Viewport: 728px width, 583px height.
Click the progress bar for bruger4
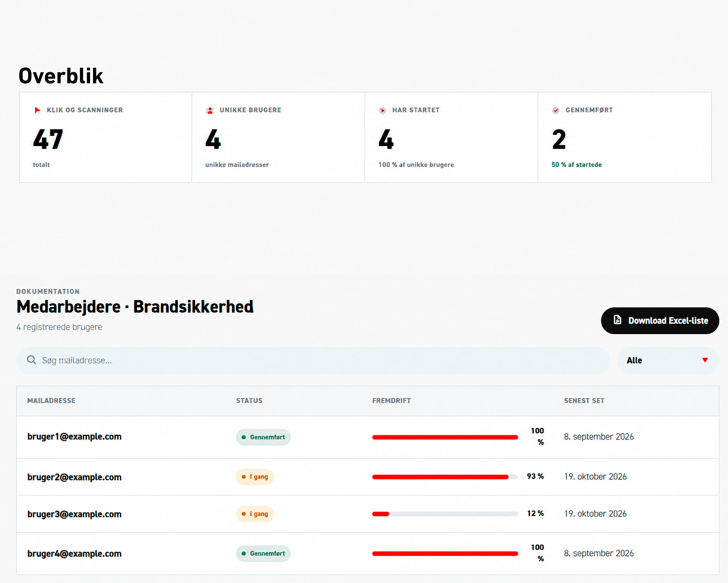coord(445,553)
